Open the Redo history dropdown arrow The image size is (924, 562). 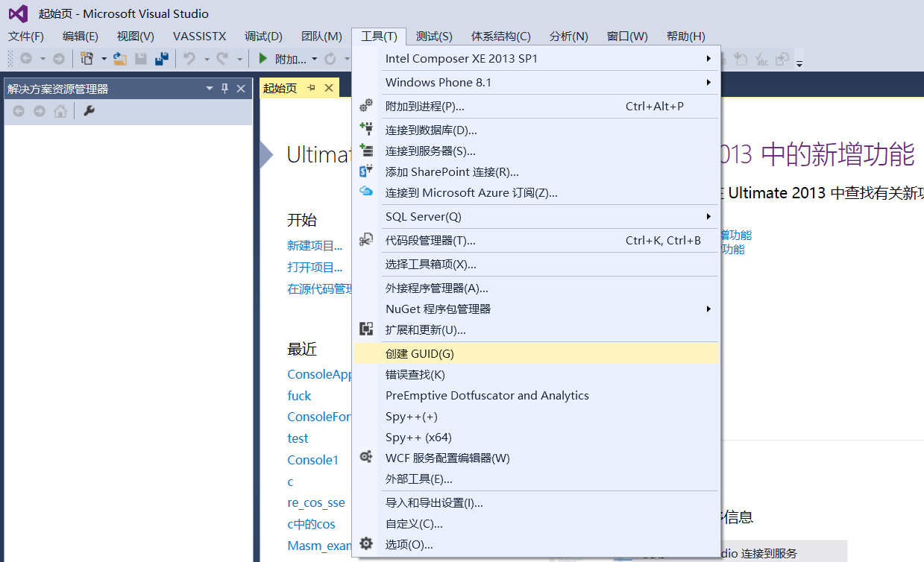(239, 59)
